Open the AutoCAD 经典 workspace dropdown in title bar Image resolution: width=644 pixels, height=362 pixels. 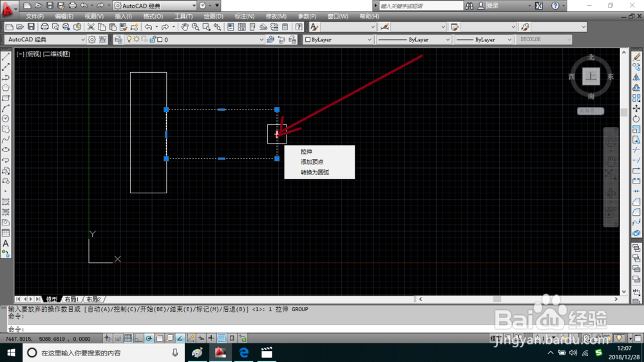coord(155,6)
